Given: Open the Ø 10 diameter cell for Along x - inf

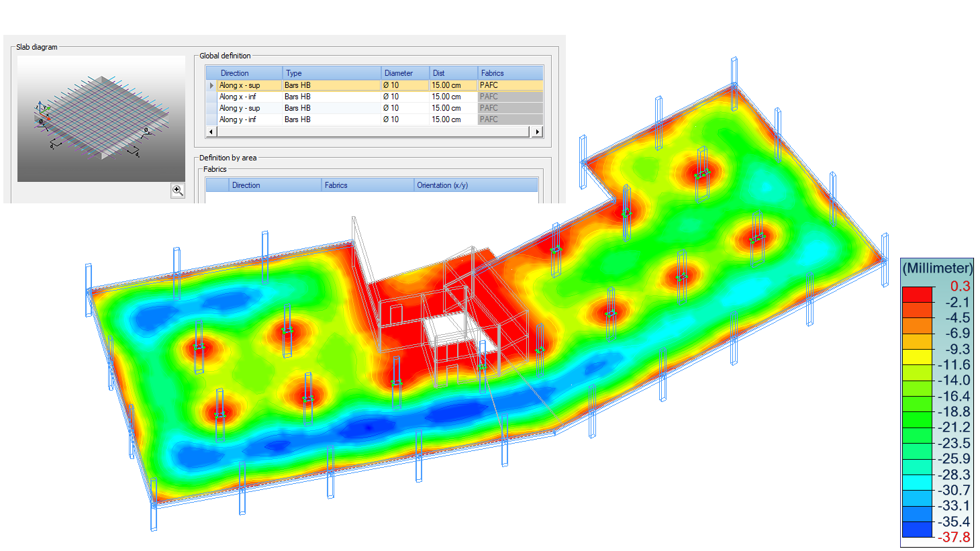Looking at the screenshot, I should [405, 97].
